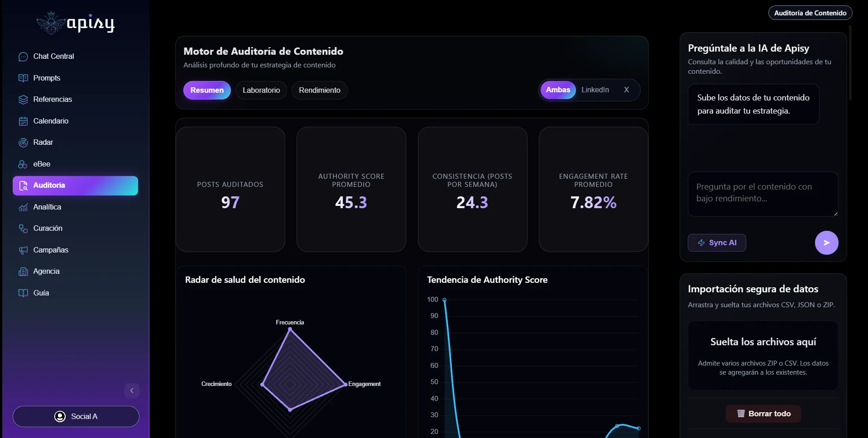This screenshot has width=868, height=438.
Task: Send the question with the arrow button
Action: [x=826, y=243]
